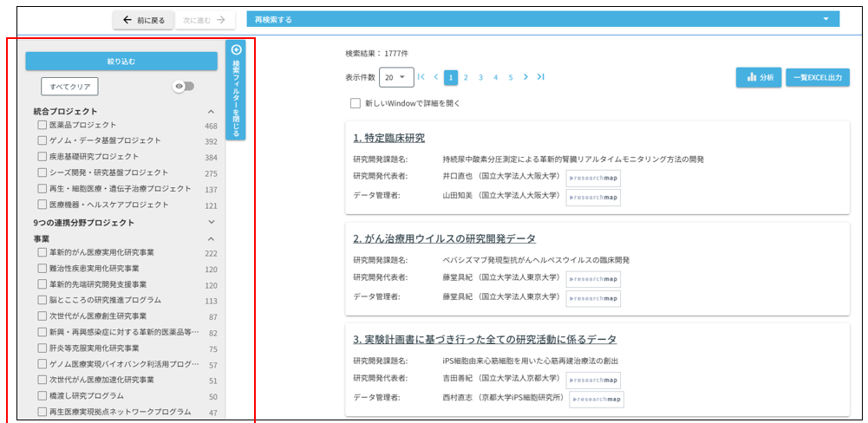The width and height of the screenshot is (868, 423).
Task: Go to page 3 of results
Action: pyautogui.click(x=480, y=77)
